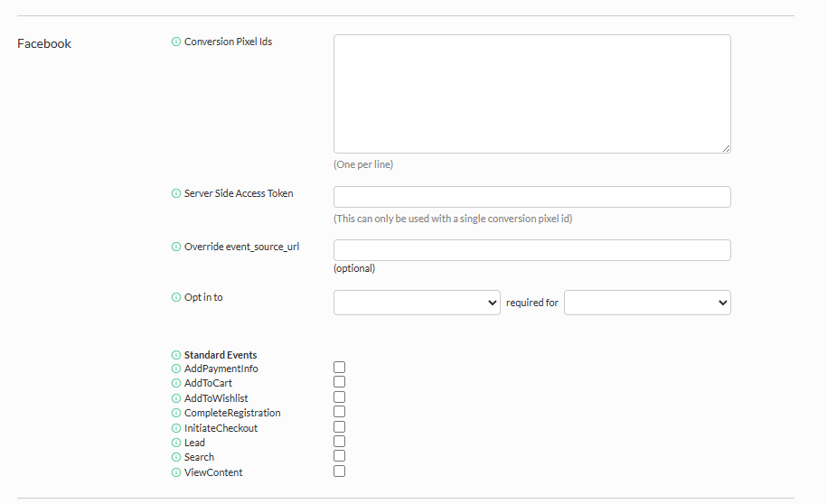Click info icon beside Search
This screenshot has height=504, width=827.
click(x=176, y=457)
